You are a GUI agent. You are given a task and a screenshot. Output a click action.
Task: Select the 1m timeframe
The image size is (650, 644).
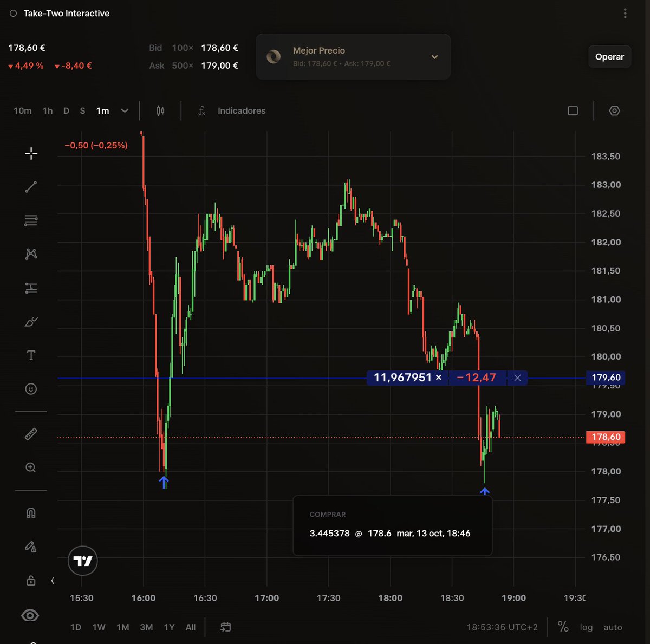[103, 110]
